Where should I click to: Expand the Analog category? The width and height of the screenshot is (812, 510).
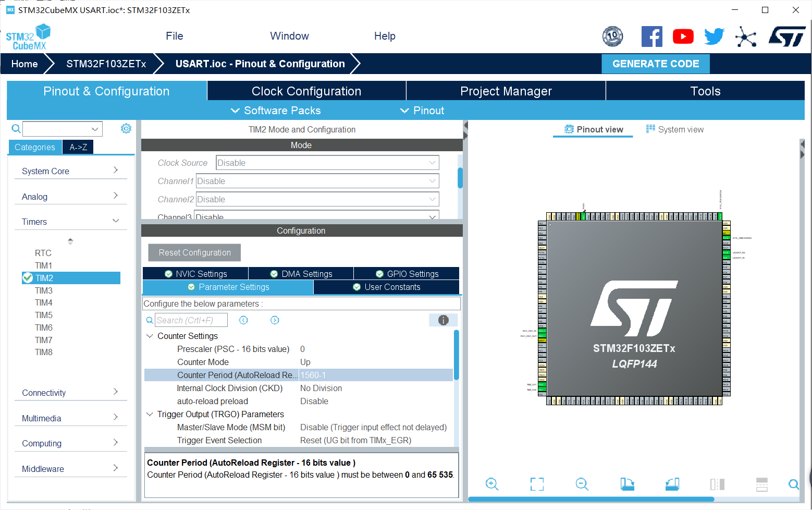tap(71, 197)
